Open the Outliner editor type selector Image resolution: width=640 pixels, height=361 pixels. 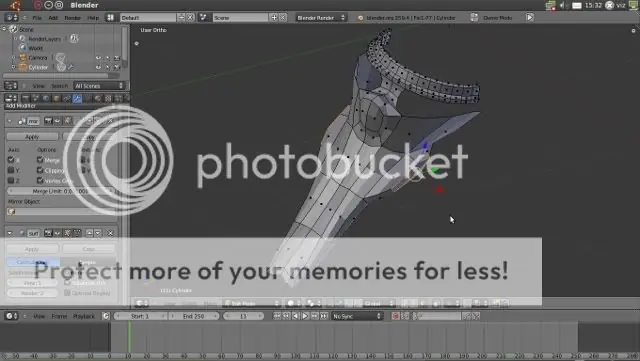11,86
